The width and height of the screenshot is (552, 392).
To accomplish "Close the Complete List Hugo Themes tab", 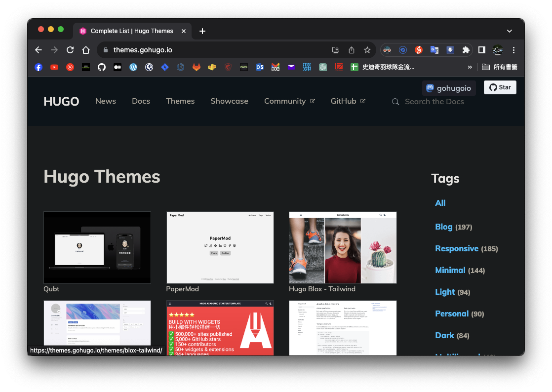I will pos(183,31).
